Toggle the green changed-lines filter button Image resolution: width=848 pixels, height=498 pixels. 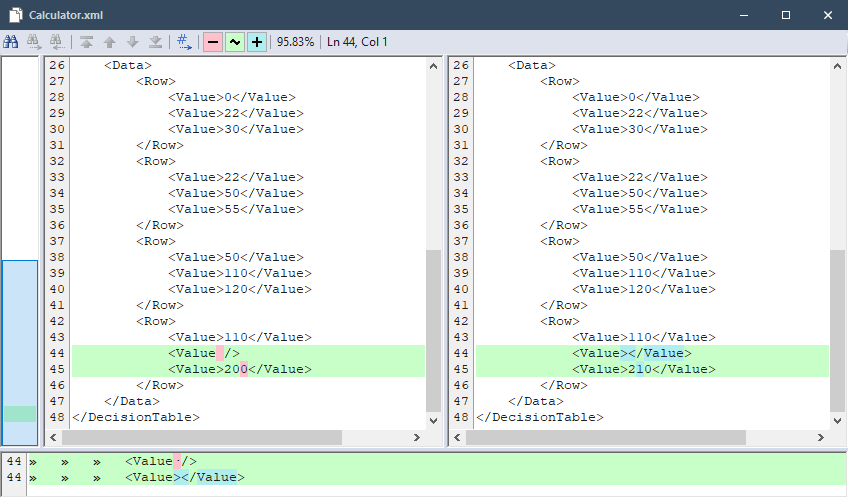[x=235, y=42]
